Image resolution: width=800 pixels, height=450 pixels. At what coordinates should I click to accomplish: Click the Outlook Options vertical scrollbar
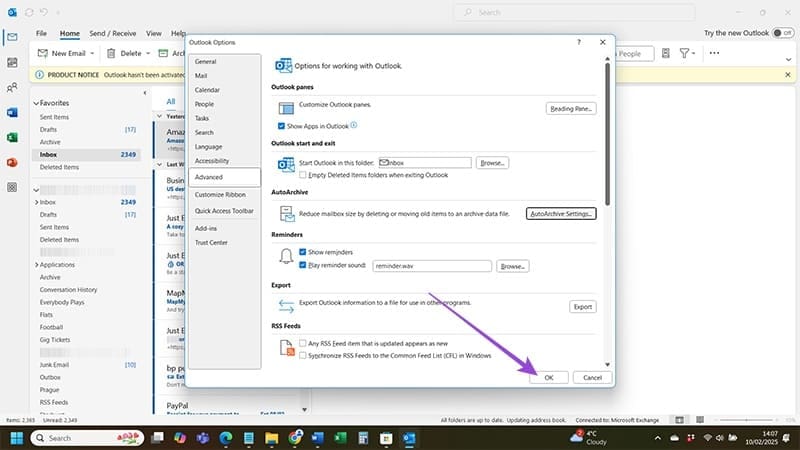[607, 134]
